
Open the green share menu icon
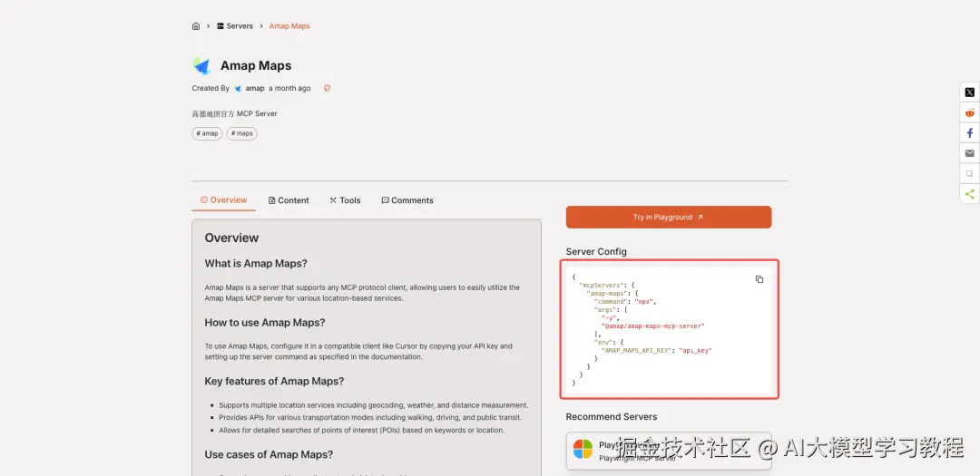click(969, 194)
